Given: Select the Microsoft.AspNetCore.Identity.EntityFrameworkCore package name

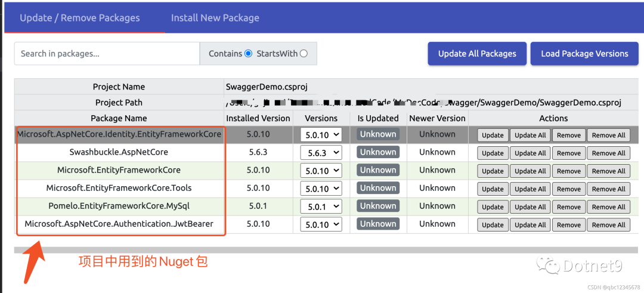Looking at the screenshot, I should 119,134.
